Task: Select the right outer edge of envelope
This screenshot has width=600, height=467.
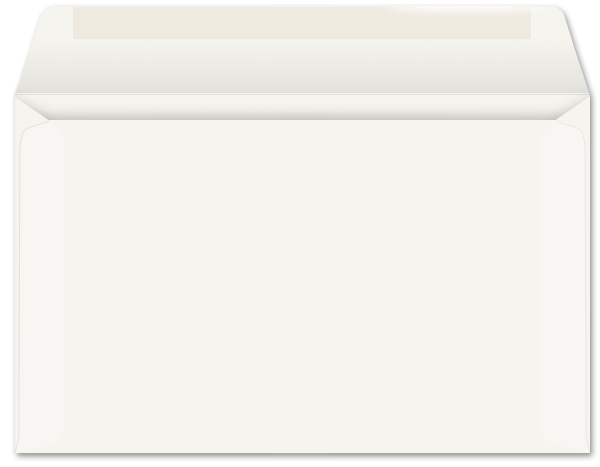Action: click(589, 275)
